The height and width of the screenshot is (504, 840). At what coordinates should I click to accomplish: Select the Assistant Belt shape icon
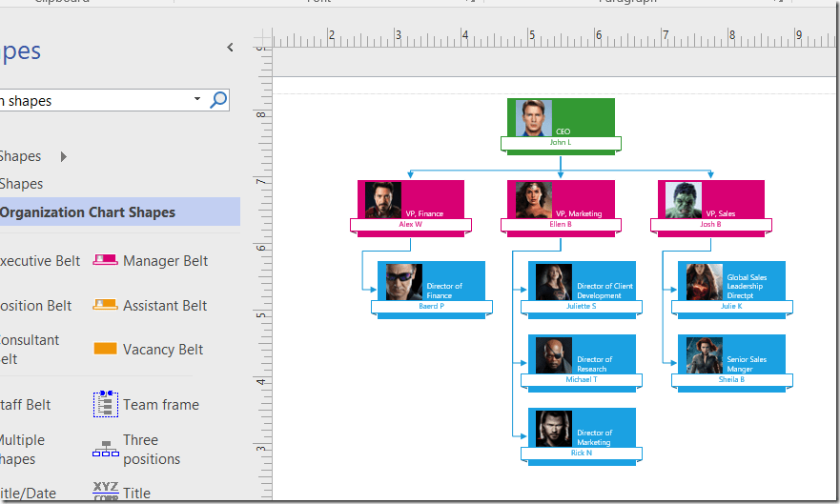point(105,305)
